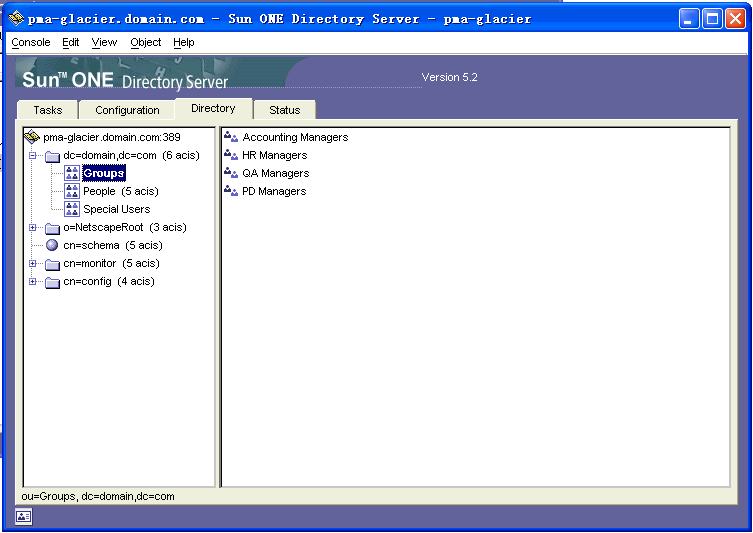This screenshot has width=753, height=533.
Task: Select the o=NetscapeRoot (3 acis) entry
Action: coord(125,227)
